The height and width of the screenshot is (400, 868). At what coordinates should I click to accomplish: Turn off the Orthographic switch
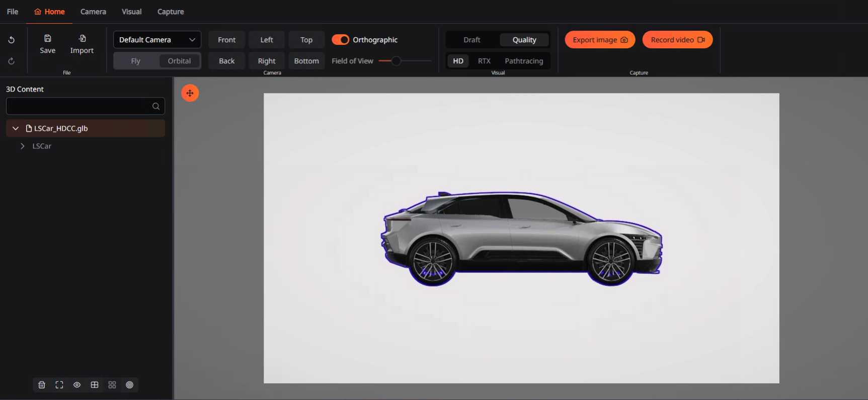pyautogui.click(x=341, y=40)
